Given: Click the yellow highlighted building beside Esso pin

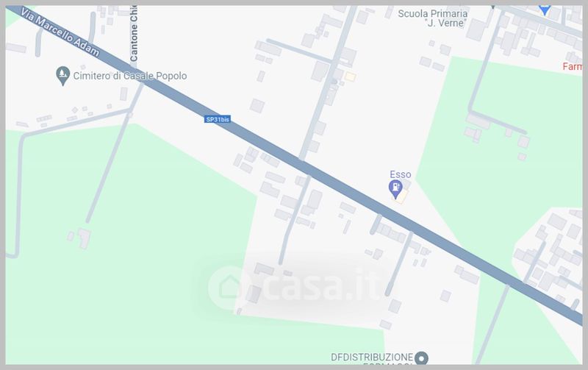Looking at the screenshot, I should (x=401, y=196).
